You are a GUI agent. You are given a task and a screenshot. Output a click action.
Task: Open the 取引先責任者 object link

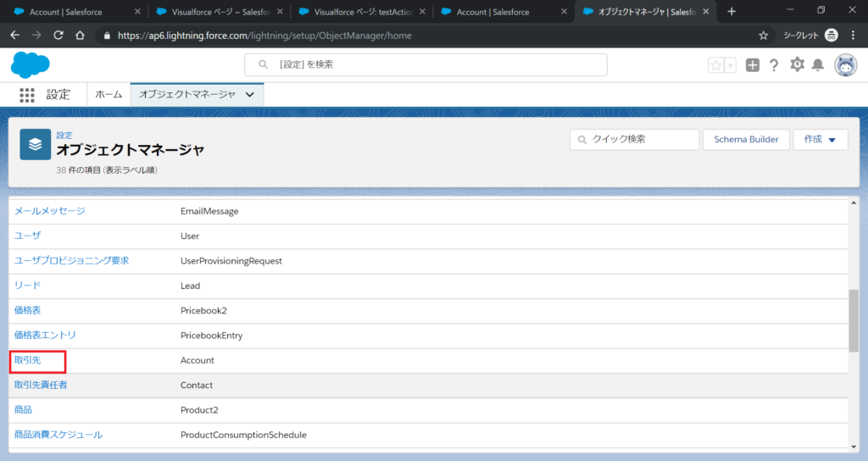[x=41, y=385]
